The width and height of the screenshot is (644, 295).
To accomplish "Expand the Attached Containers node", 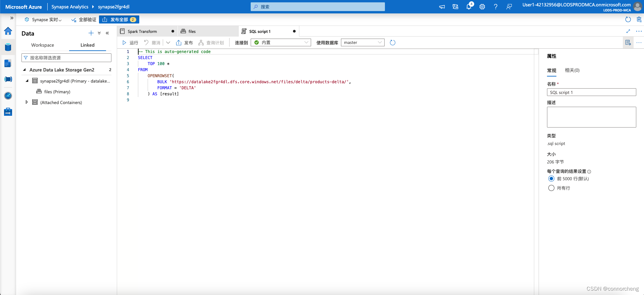I will (x=27, y=102).
